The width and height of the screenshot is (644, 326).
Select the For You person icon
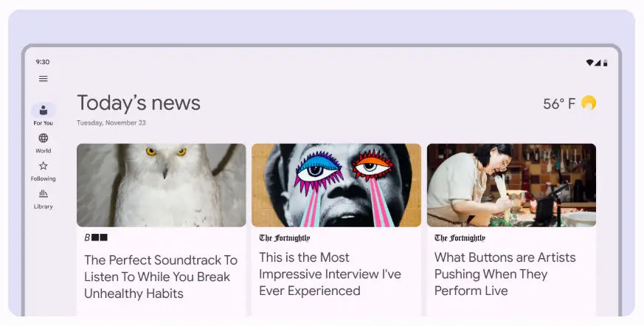click(x=43, y=110)
